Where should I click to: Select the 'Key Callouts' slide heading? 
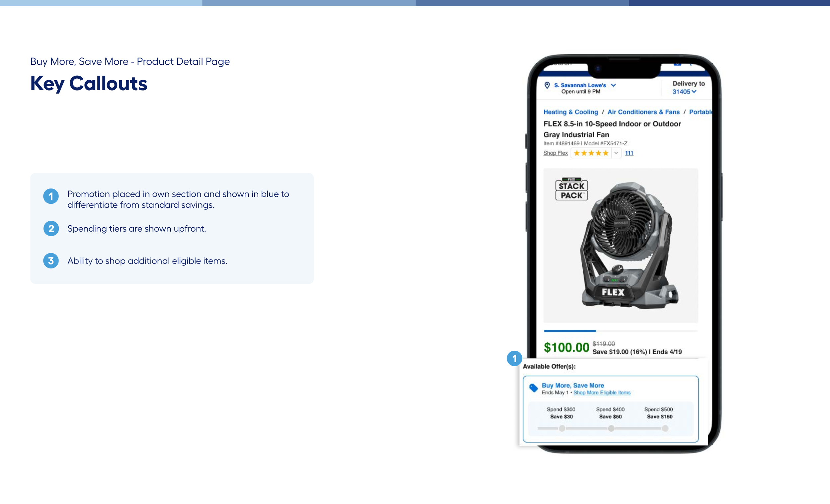89,84
